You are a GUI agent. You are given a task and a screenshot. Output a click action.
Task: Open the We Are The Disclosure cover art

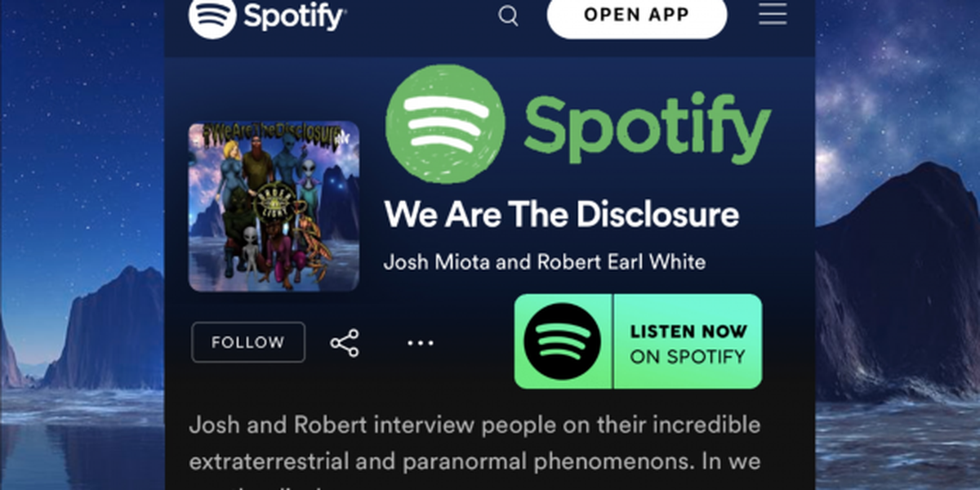(274, 207)
